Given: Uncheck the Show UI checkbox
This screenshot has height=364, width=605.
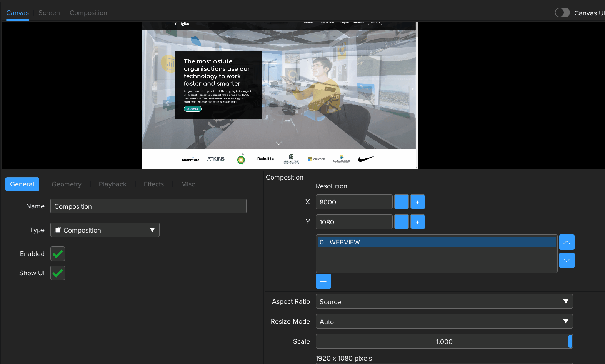Looking at the screenshot, I should pos(58,273).
